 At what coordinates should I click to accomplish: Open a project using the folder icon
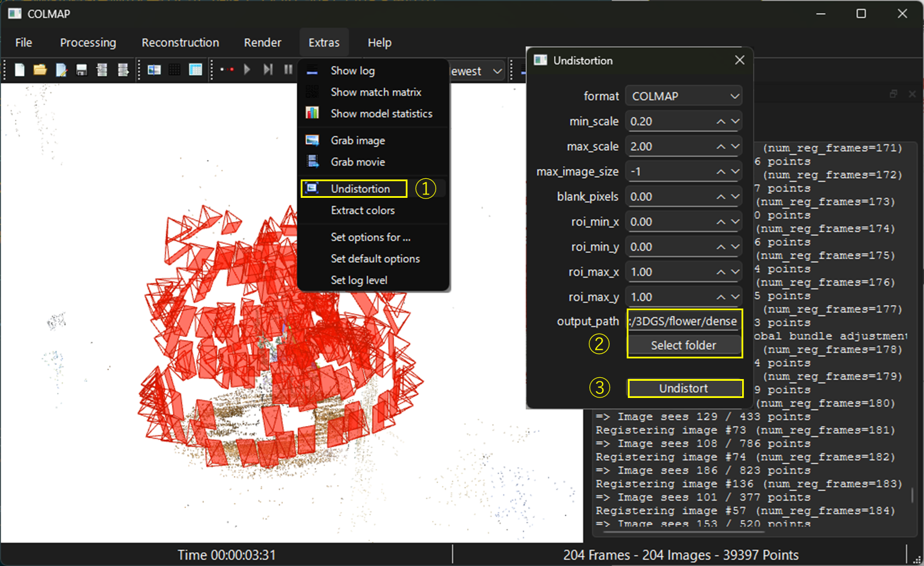40,70
